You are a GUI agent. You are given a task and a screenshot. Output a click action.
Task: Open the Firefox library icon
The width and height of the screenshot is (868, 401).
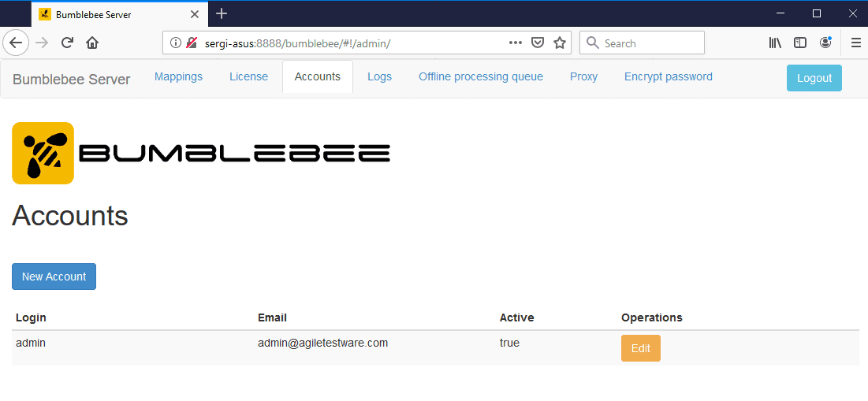pos(775,43)
